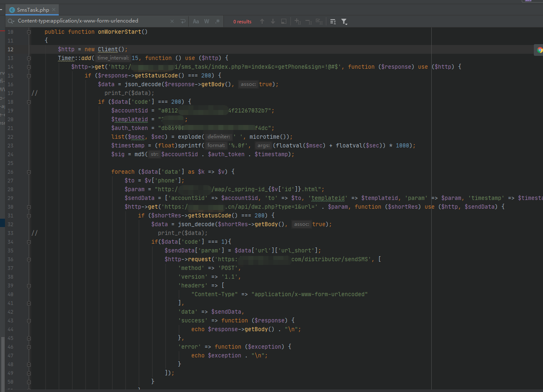Viewport: 543px width, 392px height.
Task: Click 'getBody()' on line 16
Action: pyautogui.click(x=216, y=84)
